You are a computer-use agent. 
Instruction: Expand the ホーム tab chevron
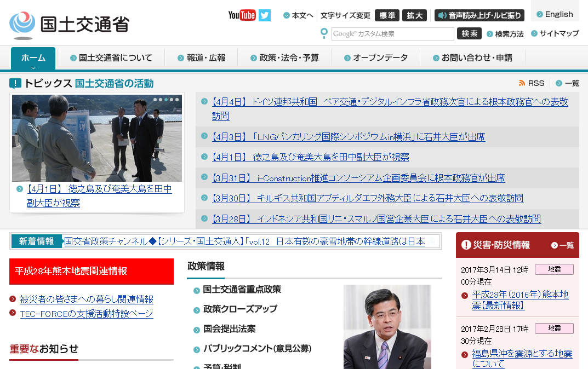[x=33, y=67]
